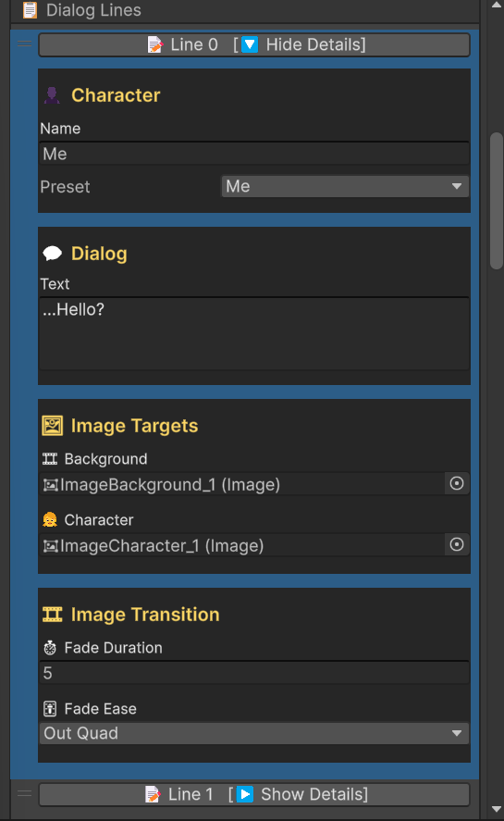The image size is (504, 821).
Task: Click the scrollbar down arrow
Action: pyautogui.click(x=497, y=810)
